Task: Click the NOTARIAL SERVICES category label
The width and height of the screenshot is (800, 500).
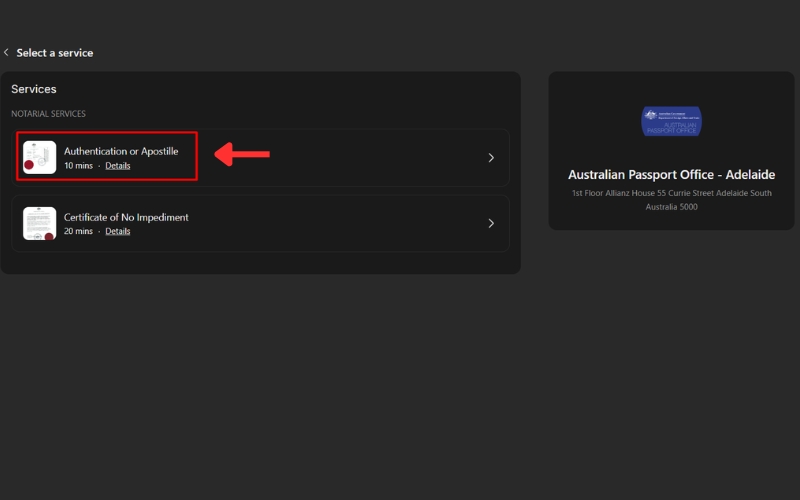Action: point(48,114)
